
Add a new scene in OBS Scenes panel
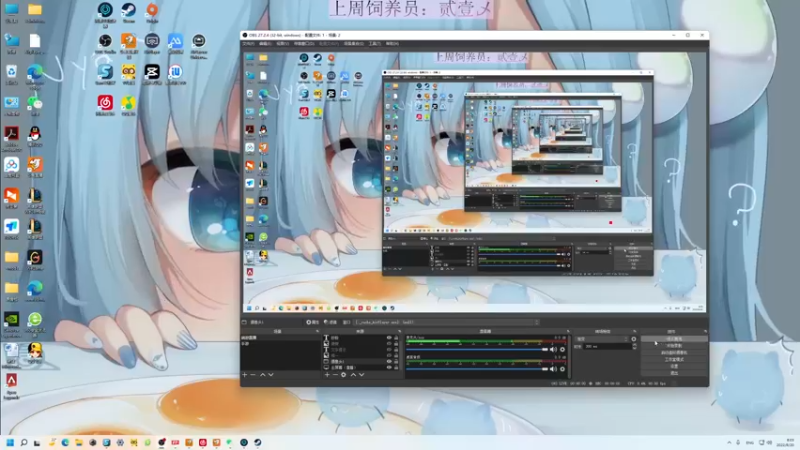(x=244, y=374)
